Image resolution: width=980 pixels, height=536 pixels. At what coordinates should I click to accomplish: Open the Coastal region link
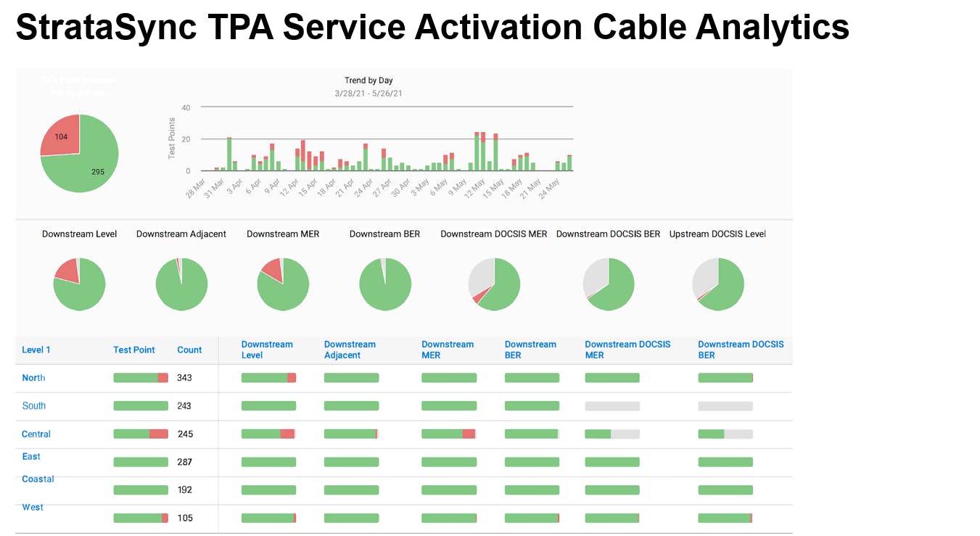pyautogui.click(x=37, y=479)
